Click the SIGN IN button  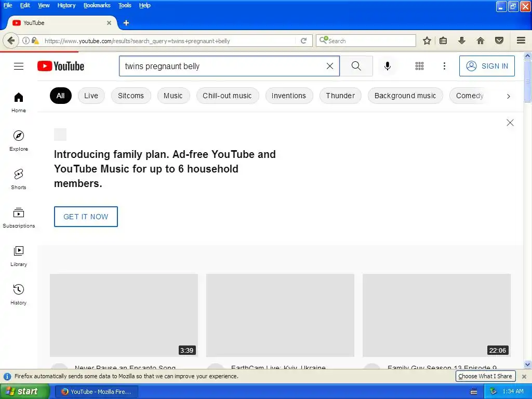click(487, 66)
